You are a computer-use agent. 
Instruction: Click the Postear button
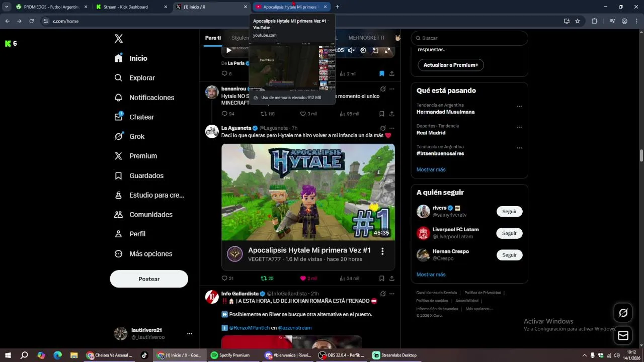(x=149, y=279)
